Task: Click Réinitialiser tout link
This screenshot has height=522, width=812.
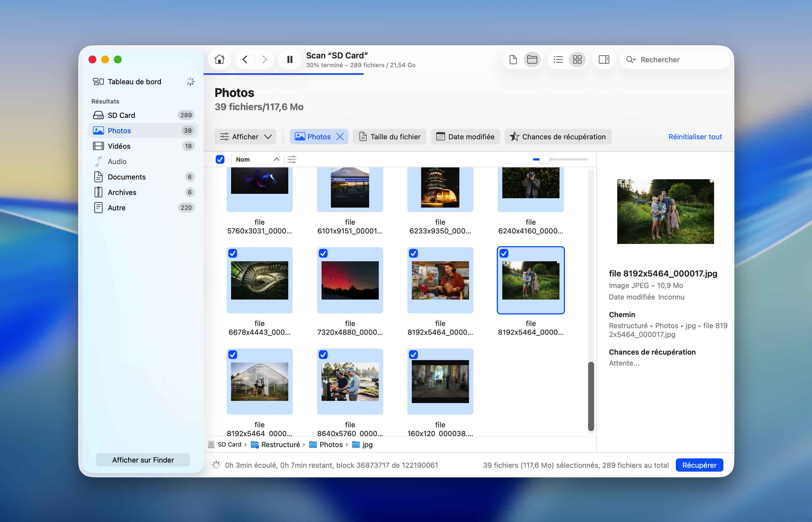Action: (x=695, y=137)
